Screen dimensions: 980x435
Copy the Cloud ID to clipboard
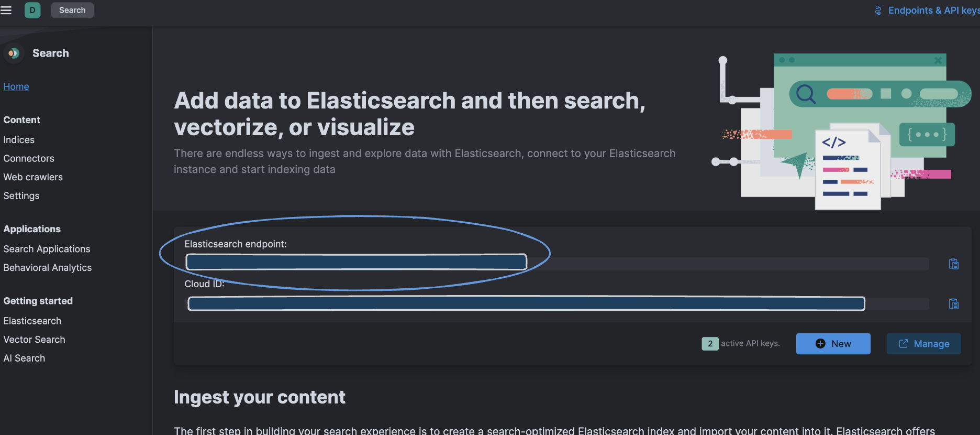[953, 304]
